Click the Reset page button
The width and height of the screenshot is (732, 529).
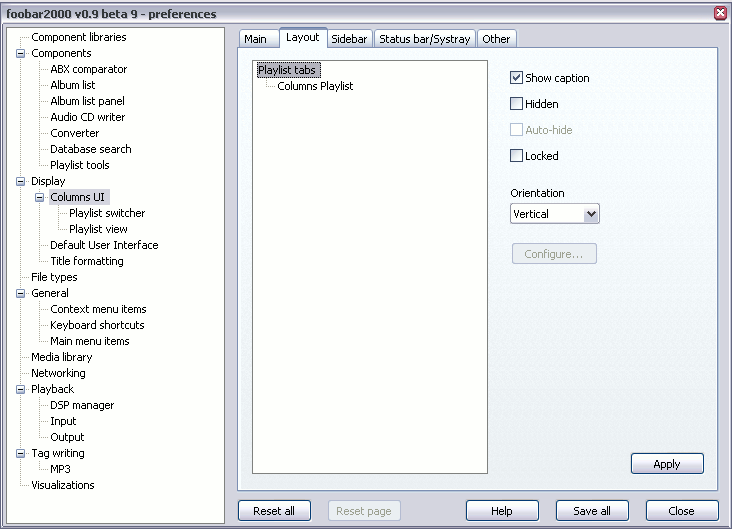point(364,511)
